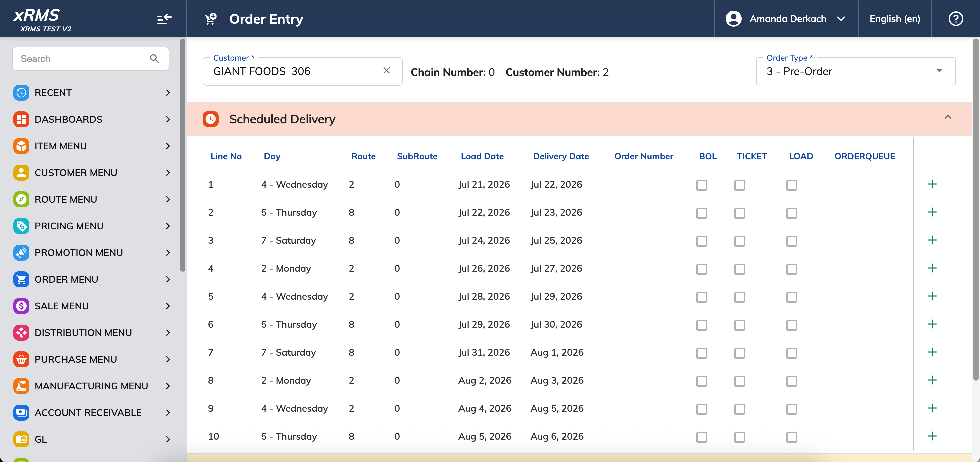
Task: Click the English (en) language button
Action: pyautogui.click(x=894, y=19)
